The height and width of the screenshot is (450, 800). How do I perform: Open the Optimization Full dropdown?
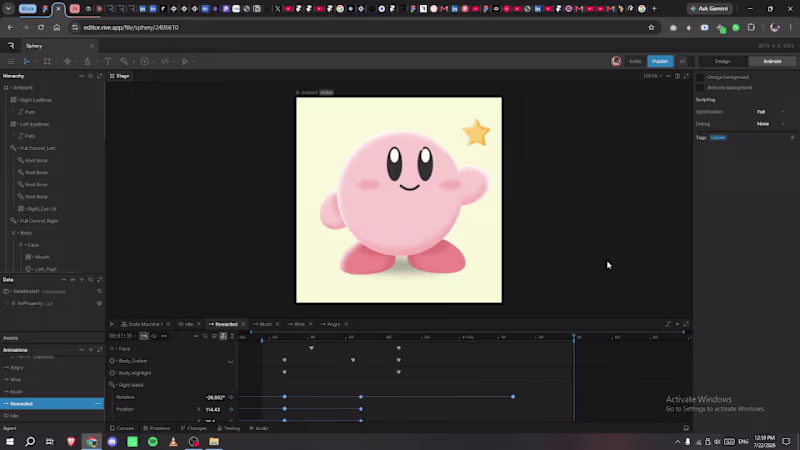(770, 112)
